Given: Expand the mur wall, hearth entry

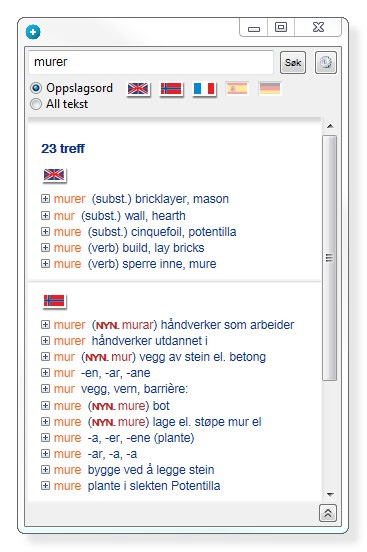Looking at the screenshot, I should pyautogui.click(x=45, y=215).
